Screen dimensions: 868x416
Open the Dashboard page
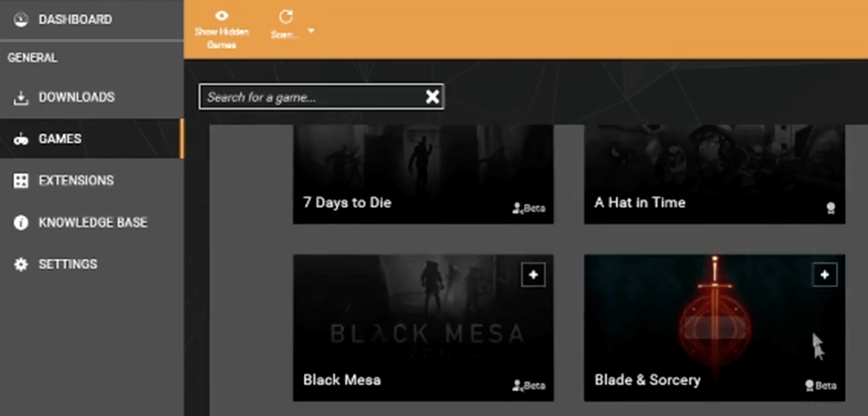click(92, 20)
